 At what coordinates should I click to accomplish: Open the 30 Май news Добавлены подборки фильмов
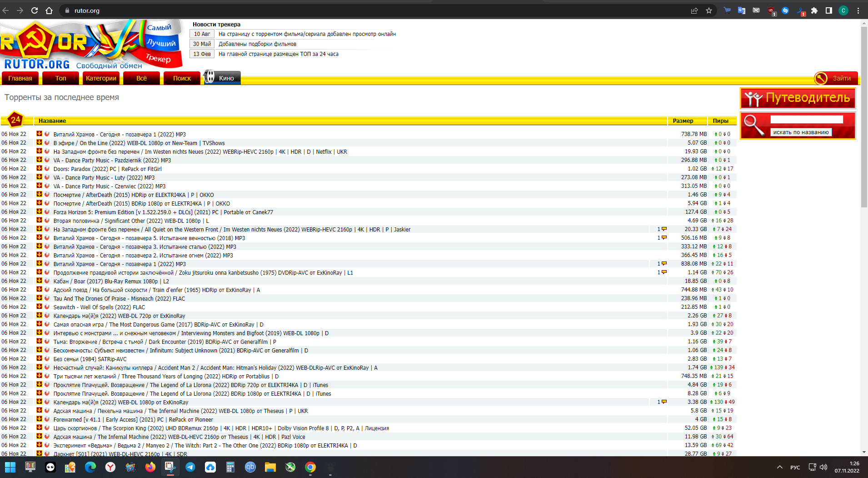coord(257,44)
